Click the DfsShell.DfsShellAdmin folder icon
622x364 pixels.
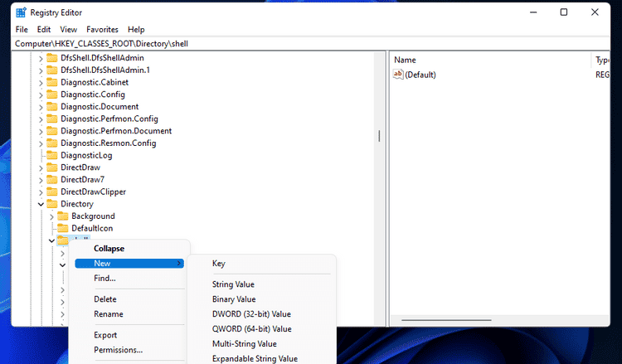pos(52,58)
